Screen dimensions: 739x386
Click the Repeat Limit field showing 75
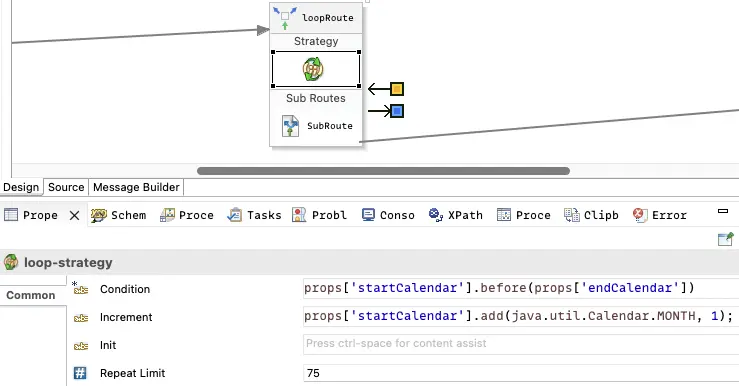[521, 373]
